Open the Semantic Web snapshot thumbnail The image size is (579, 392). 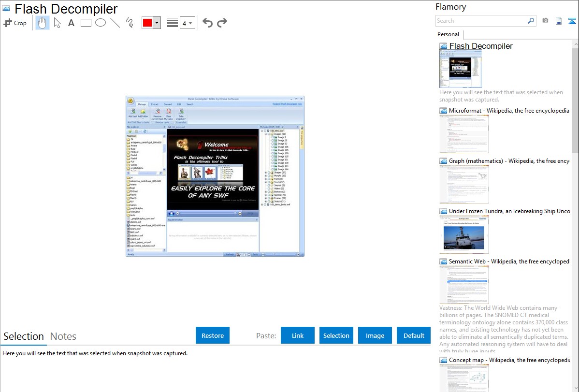tap(464, 285)
